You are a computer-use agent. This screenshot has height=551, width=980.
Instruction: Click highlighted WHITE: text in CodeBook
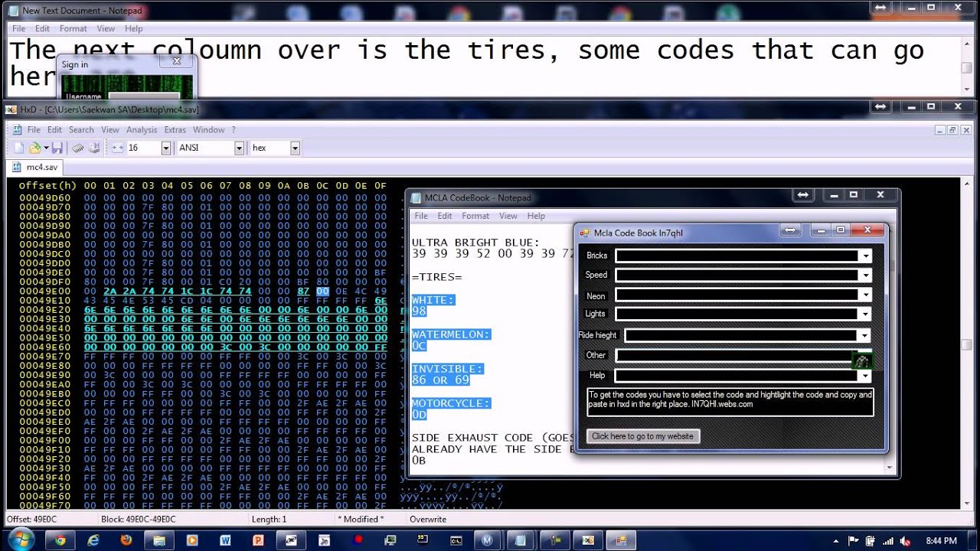tap(433, 300)
